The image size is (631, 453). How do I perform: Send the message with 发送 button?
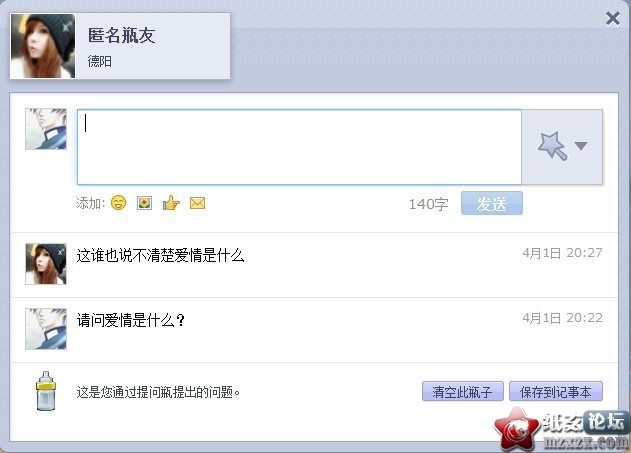(492, 203)
